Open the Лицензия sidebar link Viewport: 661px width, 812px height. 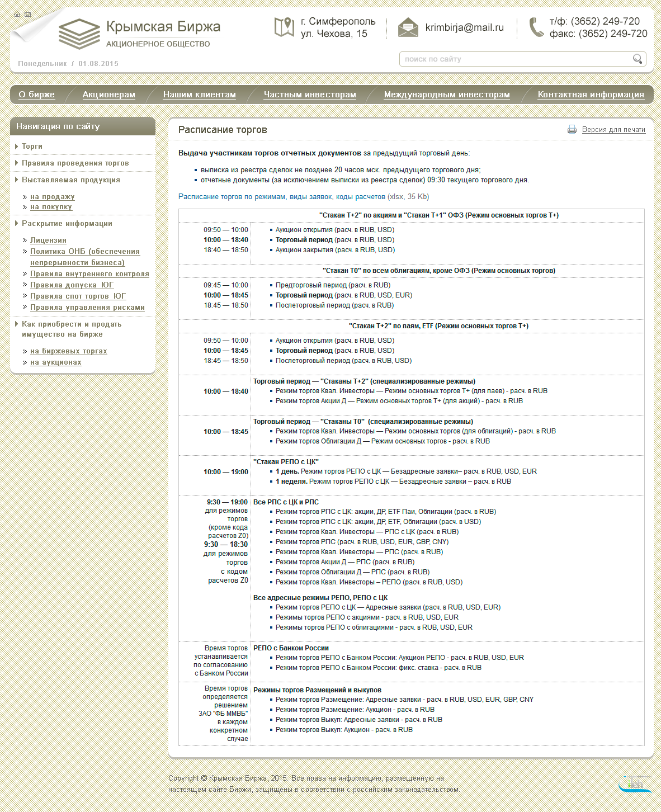tap(48, 240)
